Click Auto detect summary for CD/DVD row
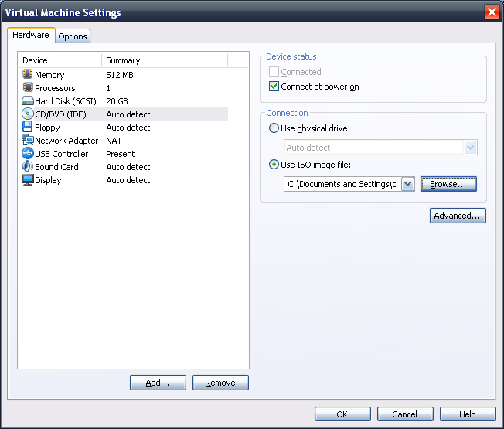Image resolution: width=504 pixels, height=429 pixels. coord(128,114)
